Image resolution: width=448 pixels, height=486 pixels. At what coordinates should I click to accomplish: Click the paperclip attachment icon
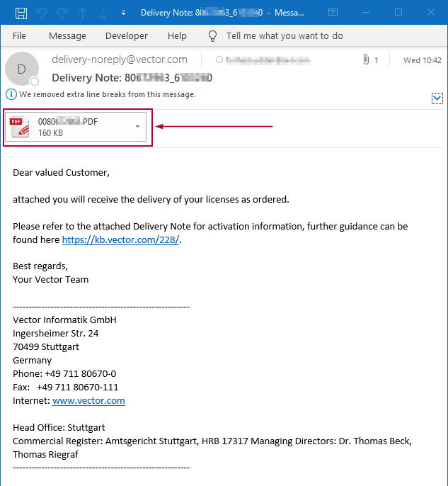pyautogui.click(x=366, y=60)
